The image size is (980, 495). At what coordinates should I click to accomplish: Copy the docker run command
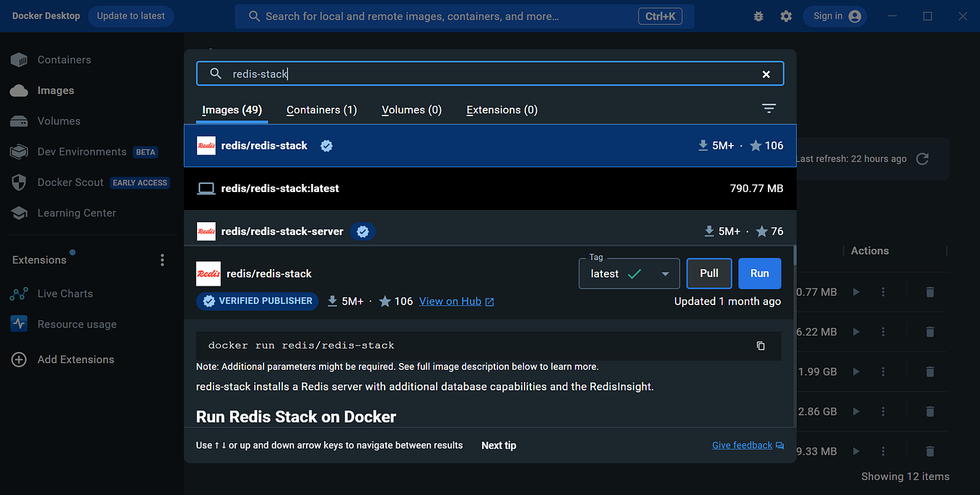[761, 346]
